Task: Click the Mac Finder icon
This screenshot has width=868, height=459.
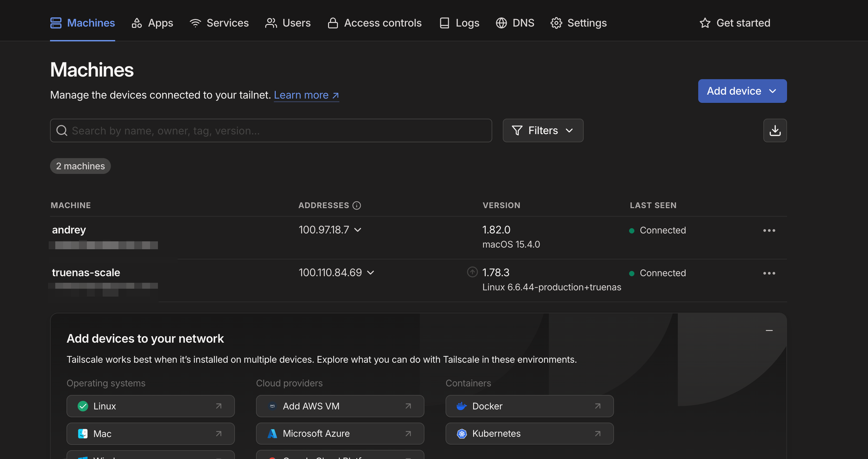Action: click(83, 434)
